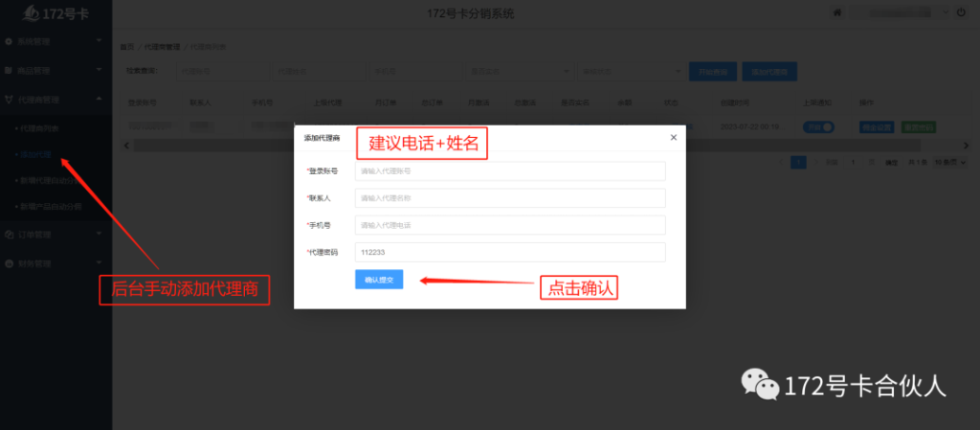This screenshot has height=430, width=980.
Task: Click the power logout icon
Action: pos(962,12)
